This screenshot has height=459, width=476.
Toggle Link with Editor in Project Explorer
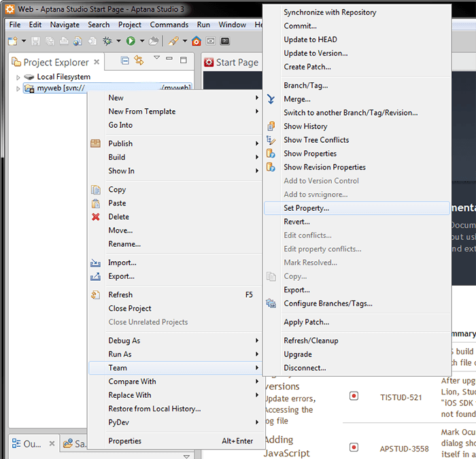click(x=139, y=61)
